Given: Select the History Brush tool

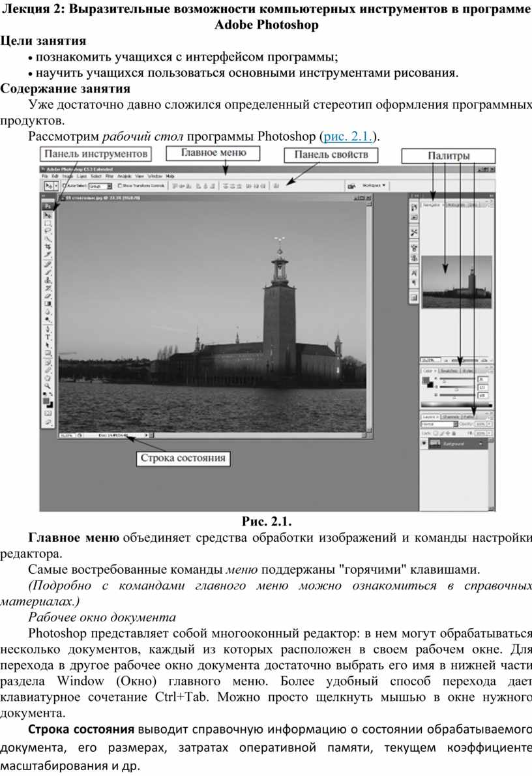Looking at the screenshot, I should 48,288.
